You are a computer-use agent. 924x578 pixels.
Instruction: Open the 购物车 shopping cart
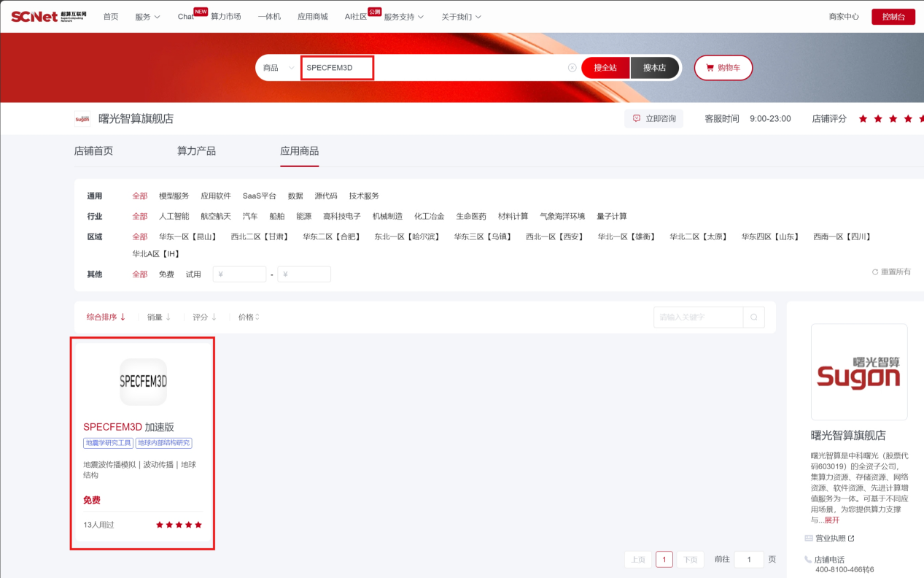pyautogui.click(x=723, y=68)
